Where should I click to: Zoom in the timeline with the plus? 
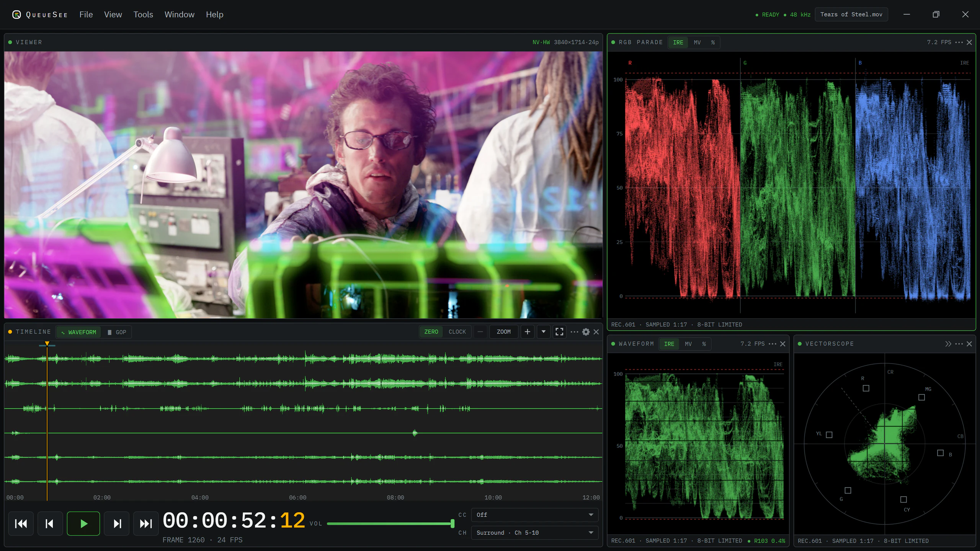coord(528,332)
